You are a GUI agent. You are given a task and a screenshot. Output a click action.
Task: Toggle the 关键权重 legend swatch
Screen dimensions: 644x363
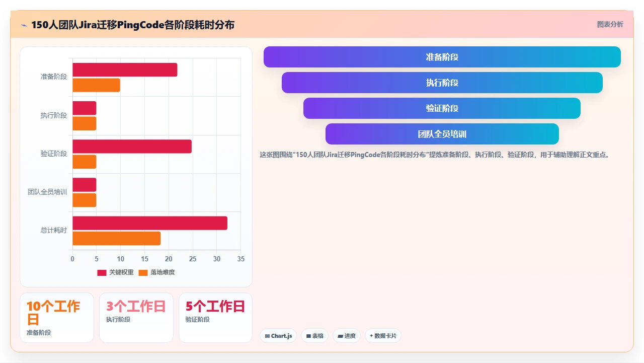(x=102, y=272)
